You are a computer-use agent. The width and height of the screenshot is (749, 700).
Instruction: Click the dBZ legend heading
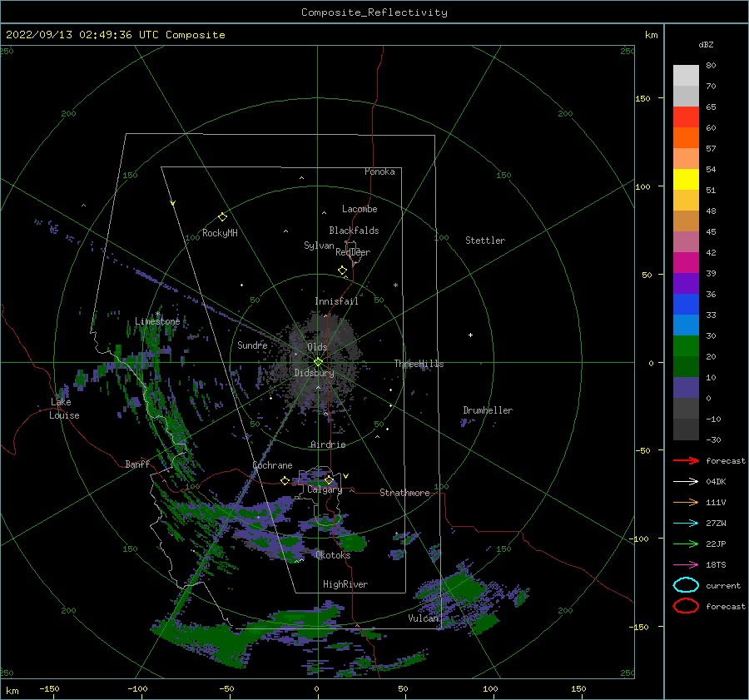point(706,44)
